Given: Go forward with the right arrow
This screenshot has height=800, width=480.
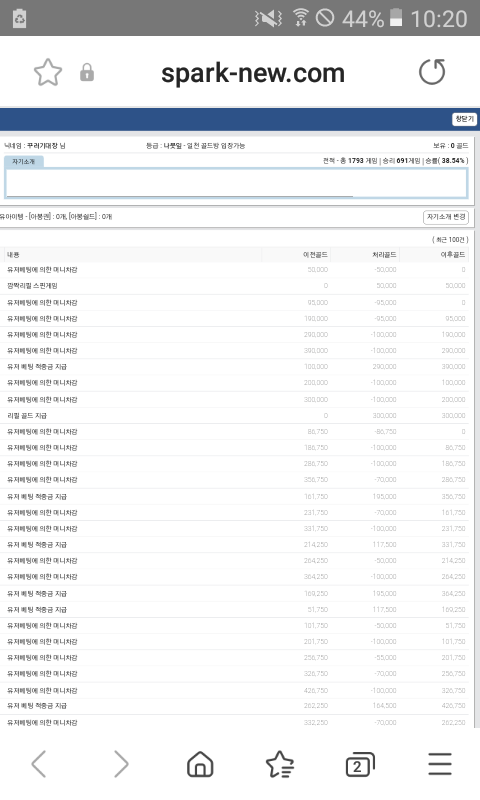Looking at the screenshot, I should (x=120, y=763).
